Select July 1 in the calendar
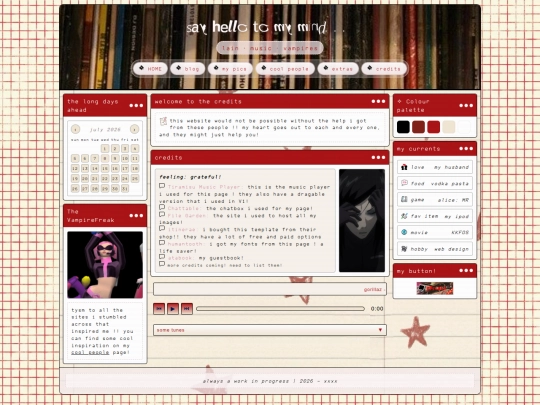 (105, 148)
